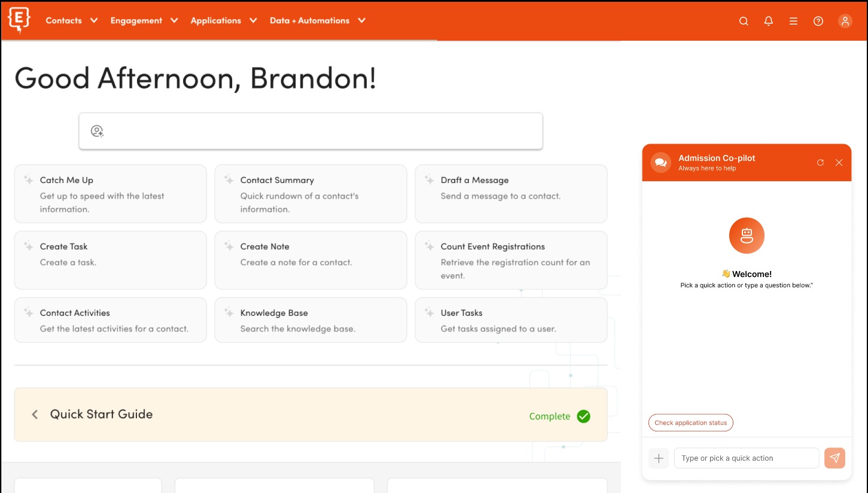Click the Check application status button
Image resolution: width=868 pixels, height=493 pixels.
coord(690,422)
